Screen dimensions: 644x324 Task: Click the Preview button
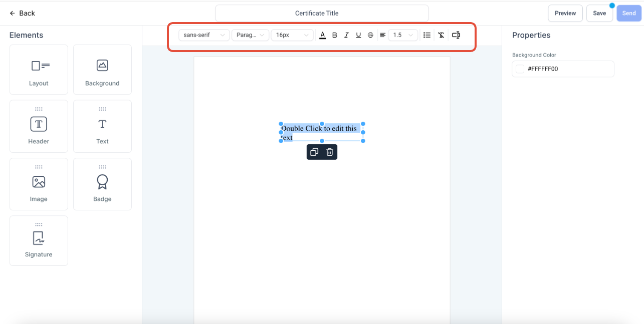(x=565, y=14)
